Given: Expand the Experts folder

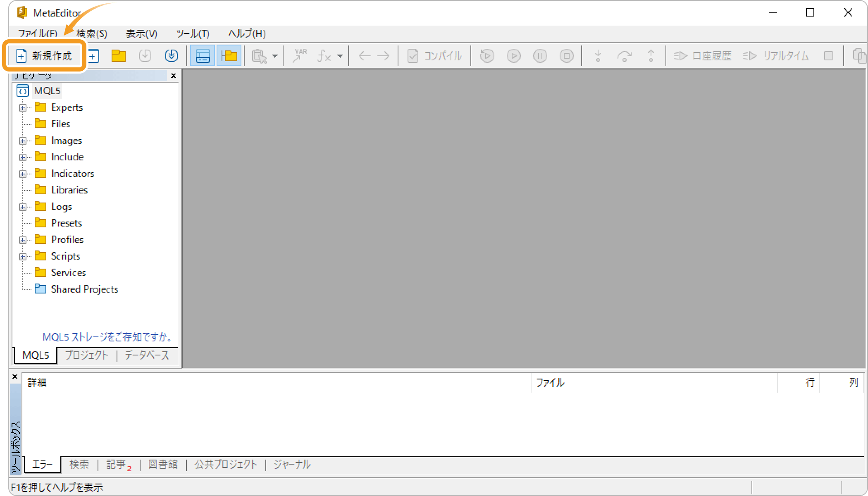Looking at the screenshot, I should coord(23,107).
